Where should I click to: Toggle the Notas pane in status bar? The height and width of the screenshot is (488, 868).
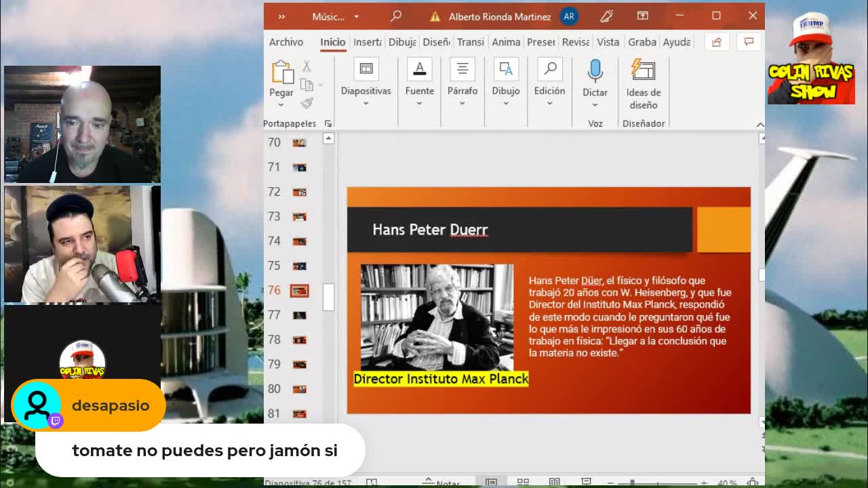441,483
